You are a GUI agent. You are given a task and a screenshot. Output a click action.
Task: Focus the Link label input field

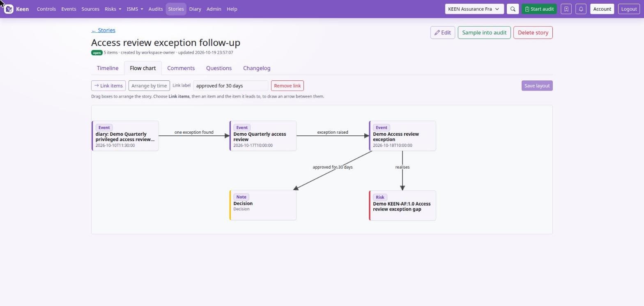click(230, 86)
